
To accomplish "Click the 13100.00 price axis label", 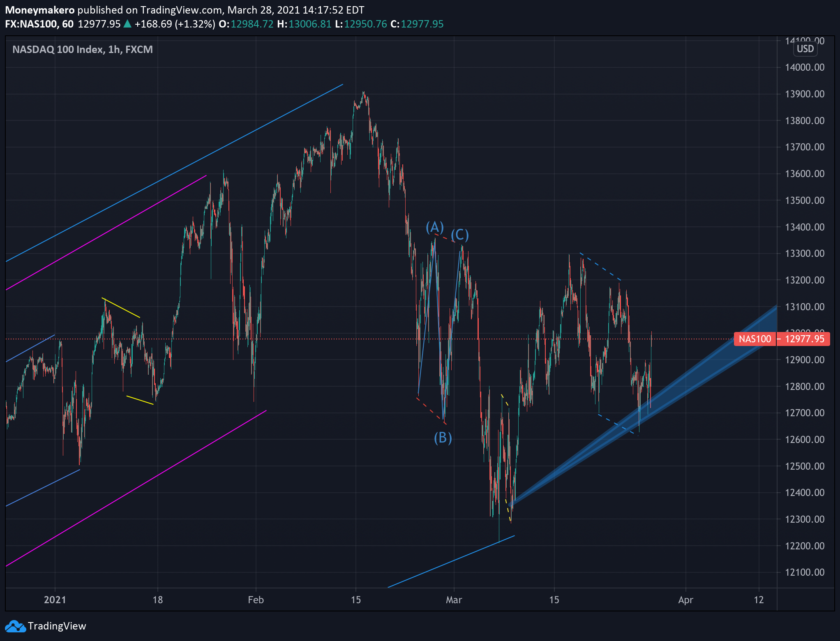I will click(805, 307).
